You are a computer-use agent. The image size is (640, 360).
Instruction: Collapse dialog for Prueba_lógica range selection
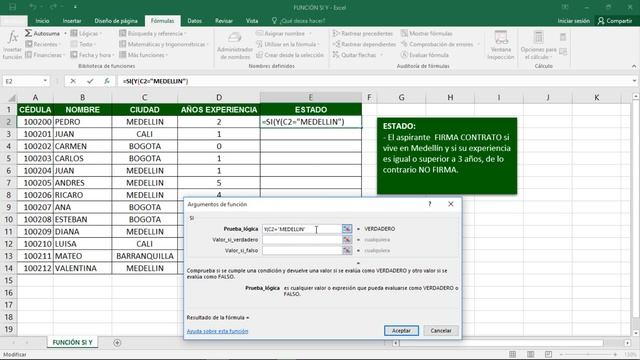pos(347,229)
